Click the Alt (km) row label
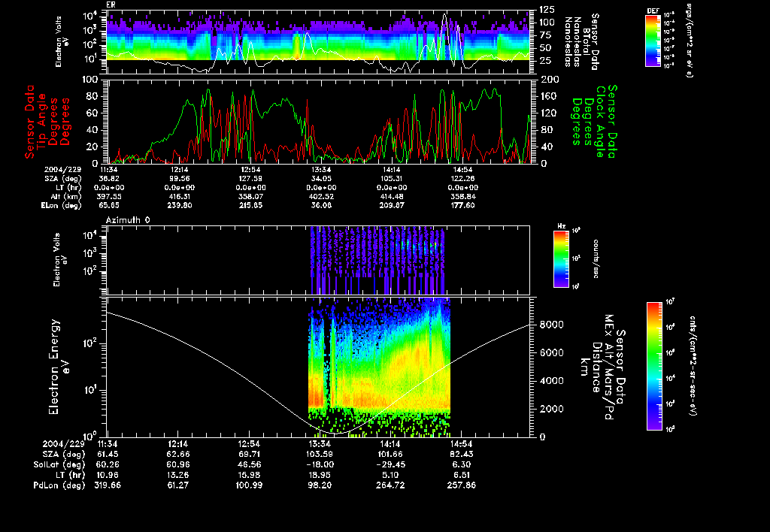Image resolution: width=770 pixels, height=532 pixels. (x=66, y=196)
